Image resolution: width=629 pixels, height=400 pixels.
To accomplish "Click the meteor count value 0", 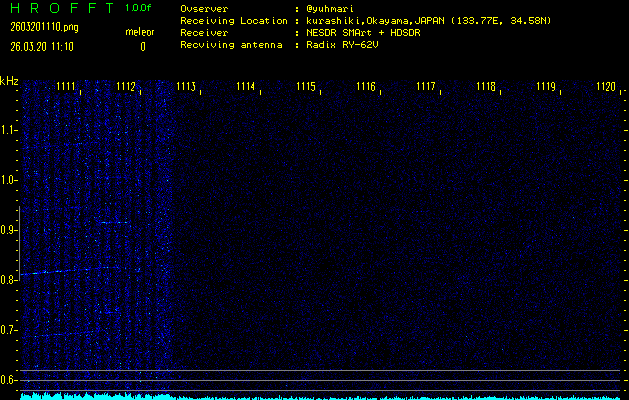I will (x=143, y=47).
